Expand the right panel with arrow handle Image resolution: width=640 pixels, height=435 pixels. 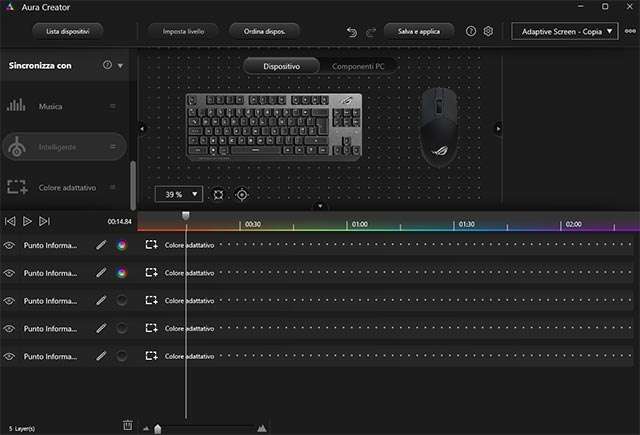[498, 129]
